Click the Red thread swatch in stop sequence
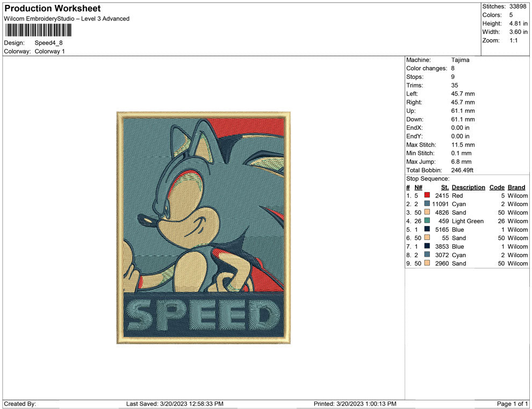 (427, 195)
